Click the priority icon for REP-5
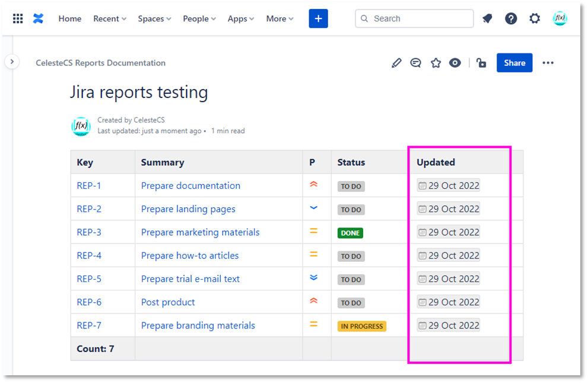The width and height of the screenshot is (588, 383). pos(313,277)
